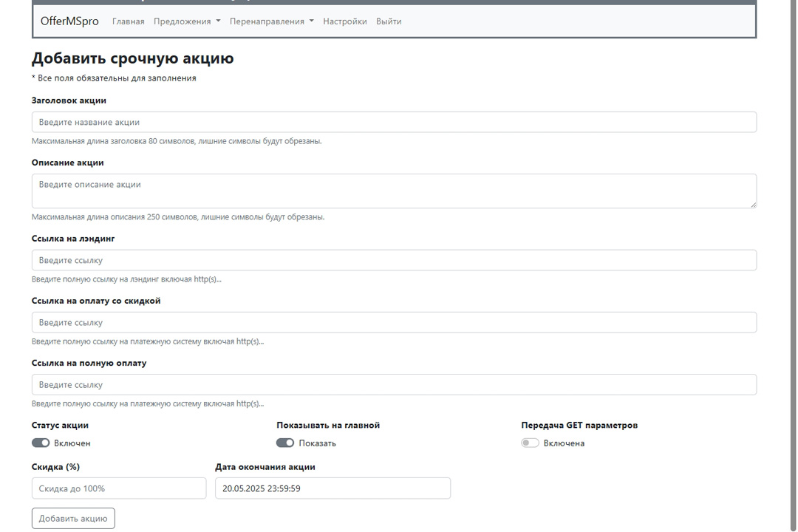Click Выйти to log out
The image size is (798, 532).
(389, 21)
